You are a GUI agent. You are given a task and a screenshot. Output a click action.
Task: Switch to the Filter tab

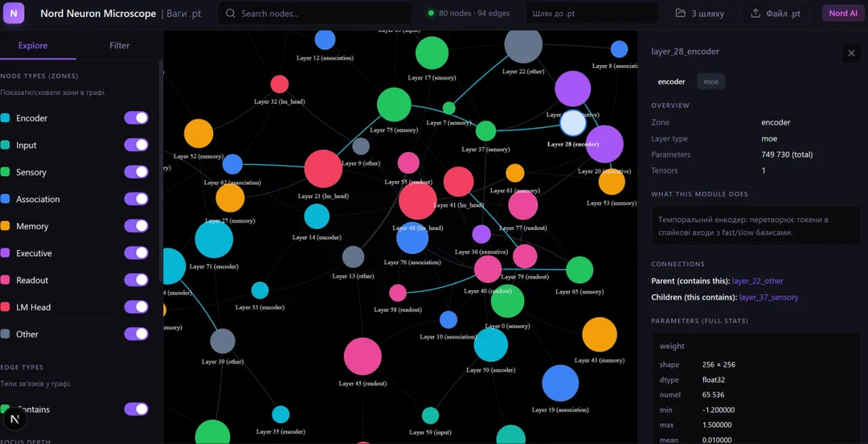click(120, 46)
